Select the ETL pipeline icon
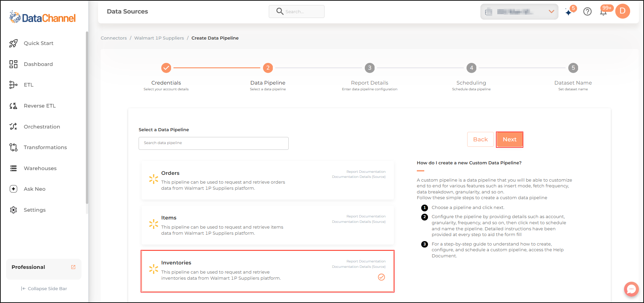 point(13,85)
